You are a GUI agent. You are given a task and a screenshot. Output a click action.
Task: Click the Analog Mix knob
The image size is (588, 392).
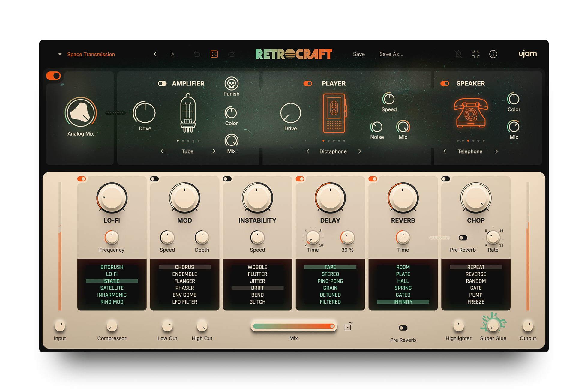(x=80, y=113)
